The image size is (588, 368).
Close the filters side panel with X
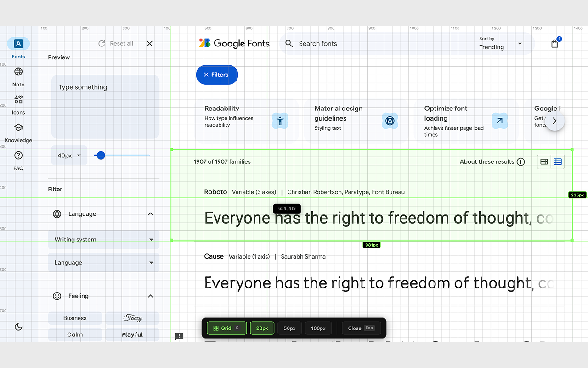point(150,44)
